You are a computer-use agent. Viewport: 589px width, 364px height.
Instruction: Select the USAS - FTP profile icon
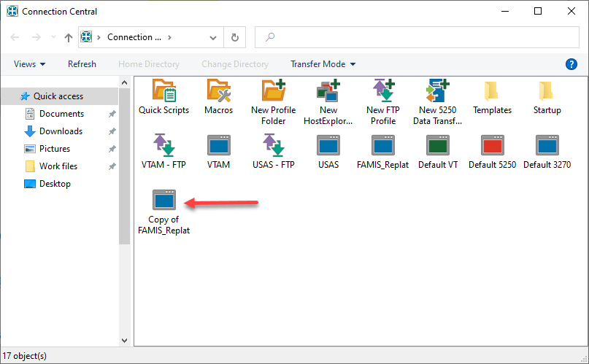[274, 145]
